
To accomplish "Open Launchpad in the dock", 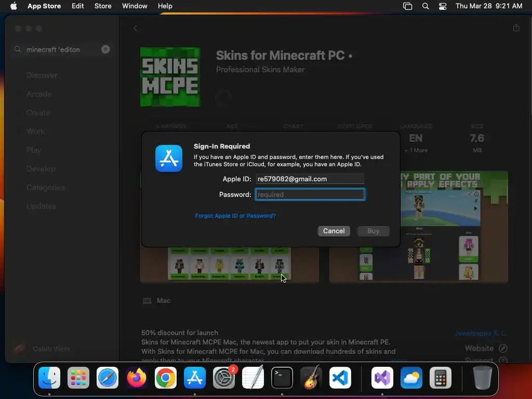I will [x=78, y=378].
